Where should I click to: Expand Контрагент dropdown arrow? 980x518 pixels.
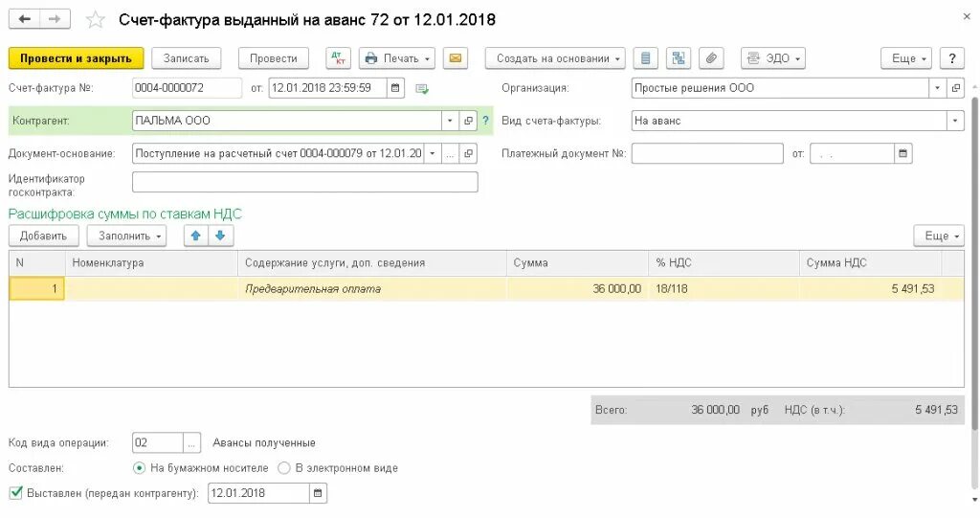click(450, 121)
